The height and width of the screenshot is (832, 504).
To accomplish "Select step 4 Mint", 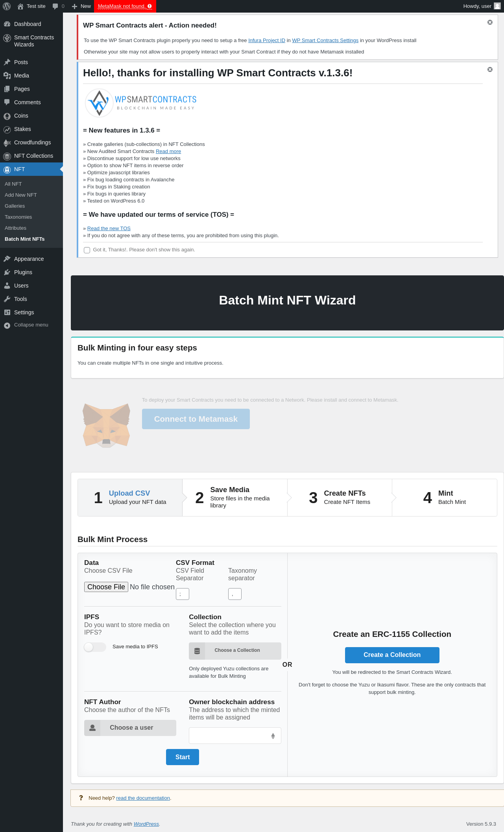I will tap(445, 498).
